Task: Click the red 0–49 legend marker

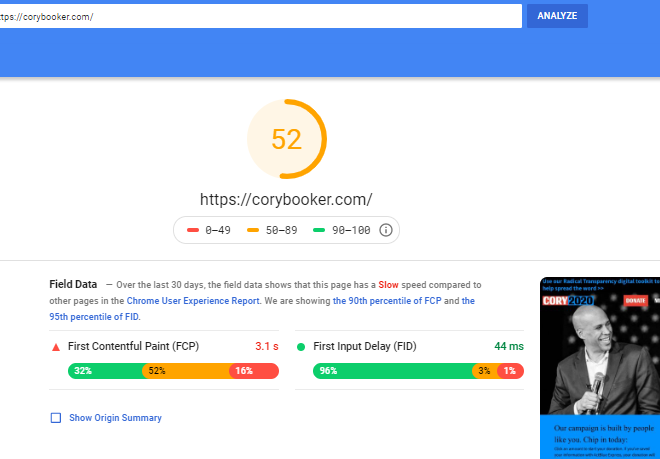Action: point(193,230)
